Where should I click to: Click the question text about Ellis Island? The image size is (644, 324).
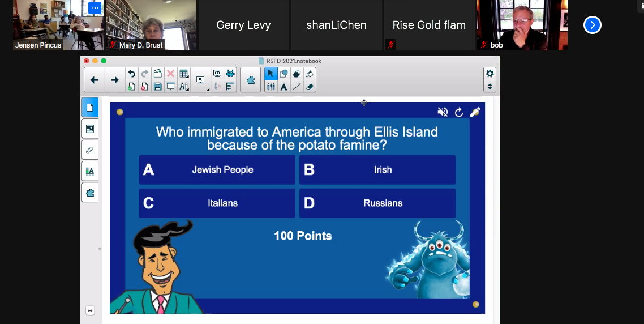(x=297, y=138)
